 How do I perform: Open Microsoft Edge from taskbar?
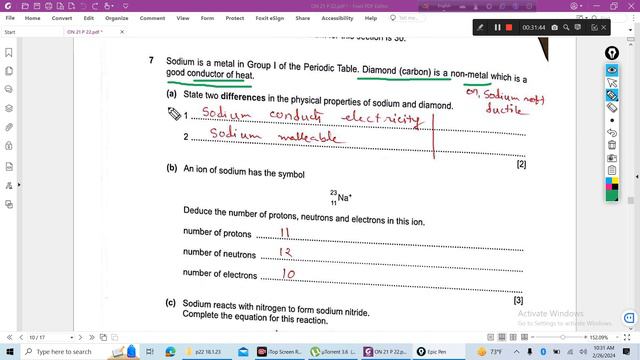170,351
